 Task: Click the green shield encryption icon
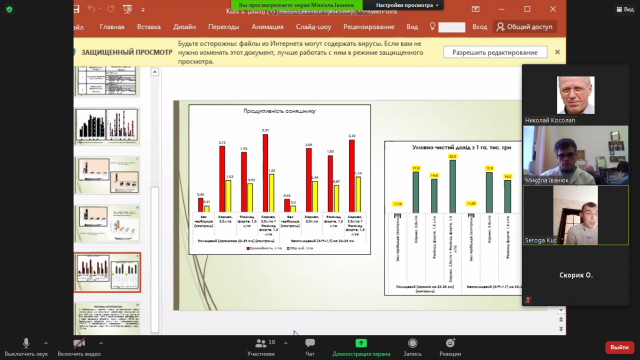(9, 9)
